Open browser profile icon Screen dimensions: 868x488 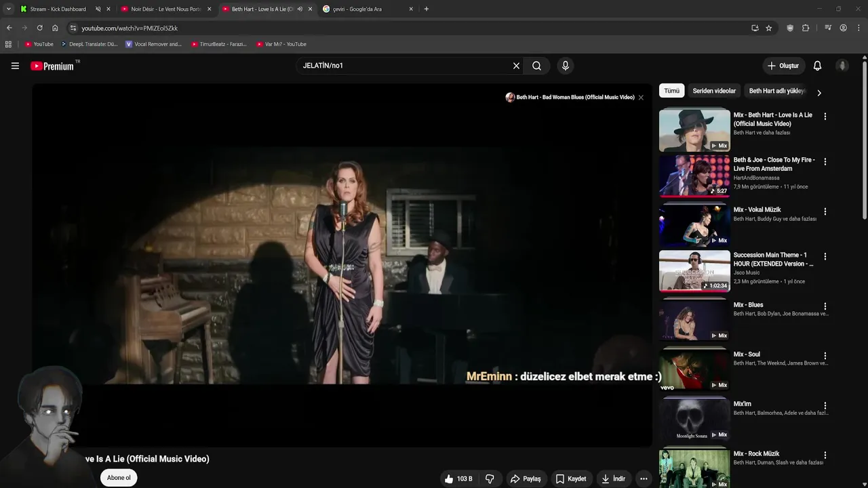click(x=843, y=28)
